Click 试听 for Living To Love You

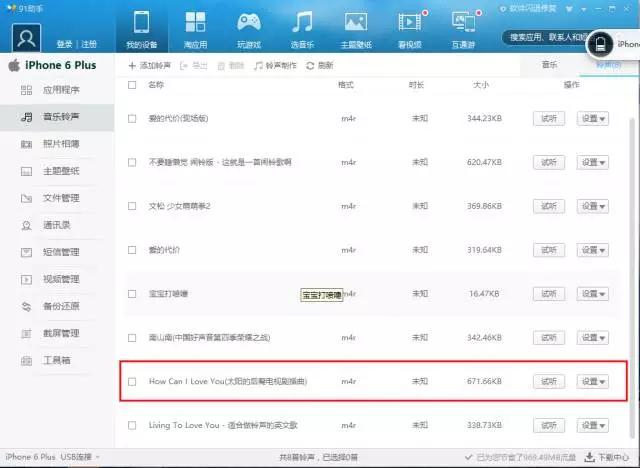click(549, 425)
